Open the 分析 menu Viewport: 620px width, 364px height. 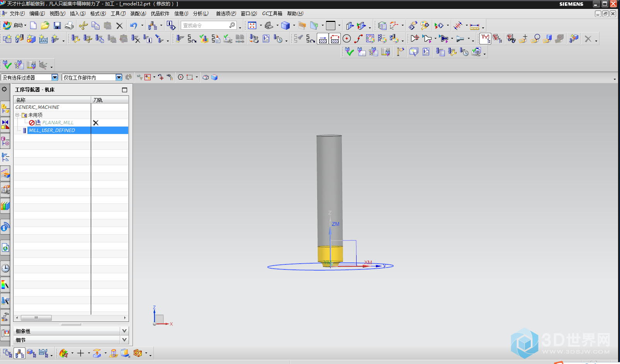(201, 14)
